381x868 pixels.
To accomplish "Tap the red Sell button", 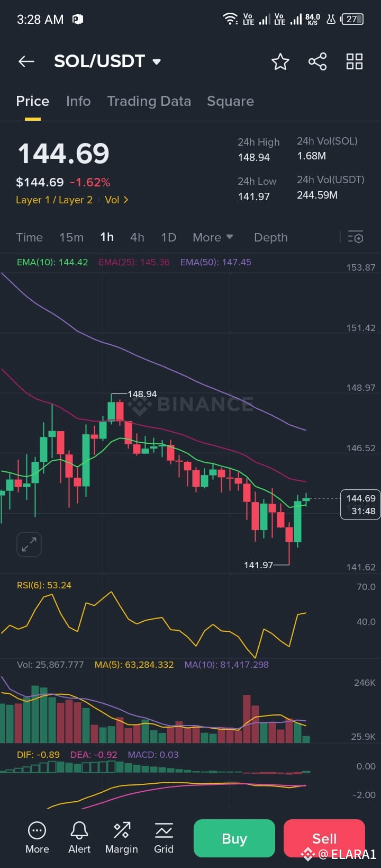I will [x=324, y=838].
